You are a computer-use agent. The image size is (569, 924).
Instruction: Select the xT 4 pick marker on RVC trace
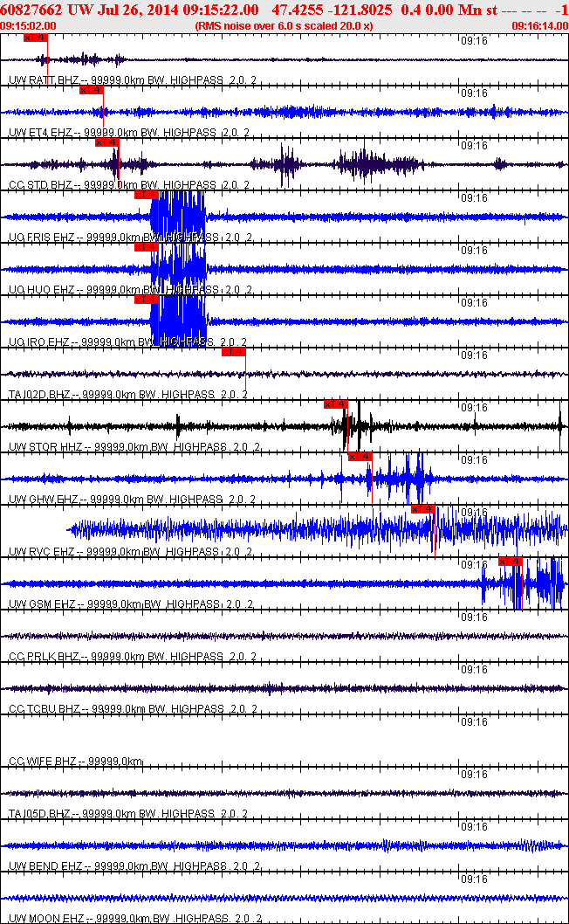coord(423,509)
